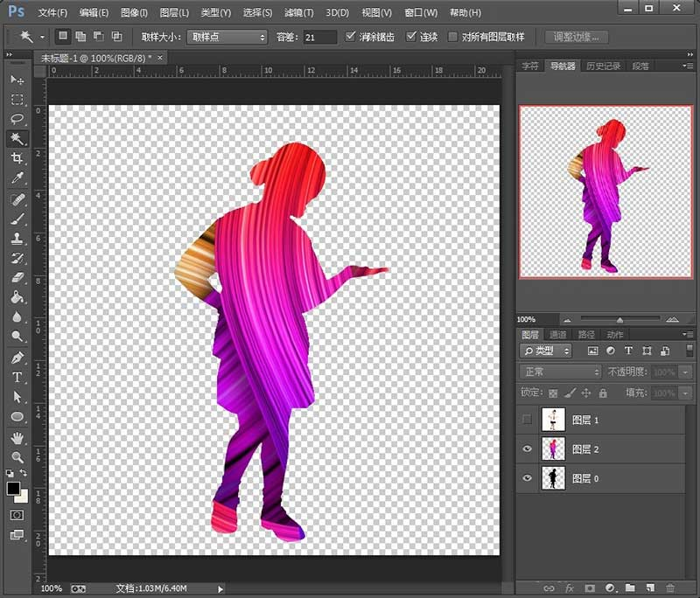Viewport: 700px width, 598px height.
Task: Choose the Horizontal Type tool
Action: click(x=17, y=378)
